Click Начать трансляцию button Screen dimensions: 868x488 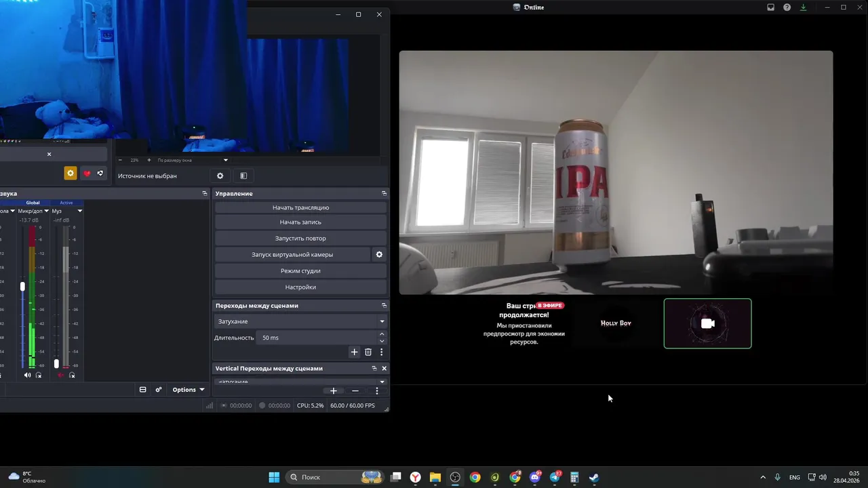point(300,207)
